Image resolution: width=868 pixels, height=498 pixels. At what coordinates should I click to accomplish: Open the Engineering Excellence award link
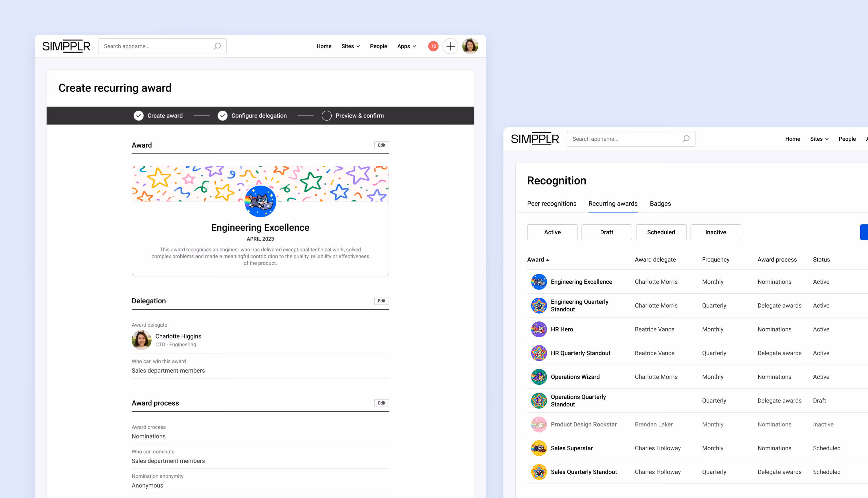click(581, 282)
